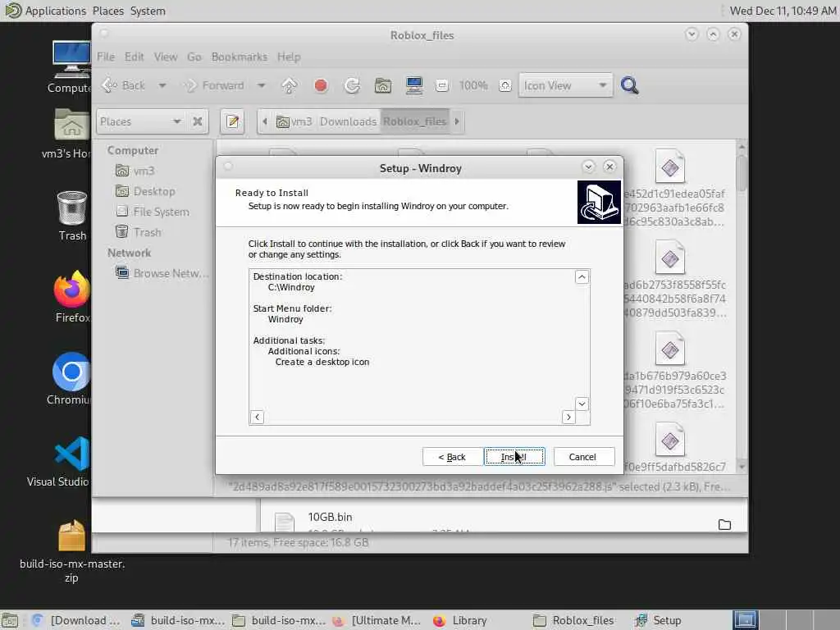Go up to the parent folder
The height and width of the screenshot is (630, 840).
(290, 85)
